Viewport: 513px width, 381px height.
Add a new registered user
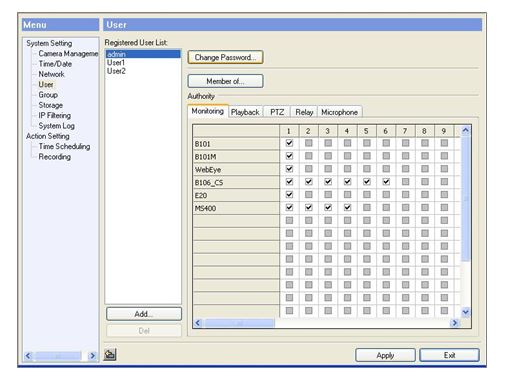(x=144, y=314)
